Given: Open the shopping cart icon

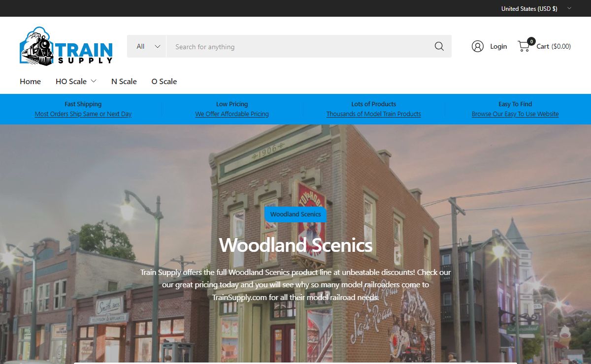Looking at the screenshot, I should 524,46.
